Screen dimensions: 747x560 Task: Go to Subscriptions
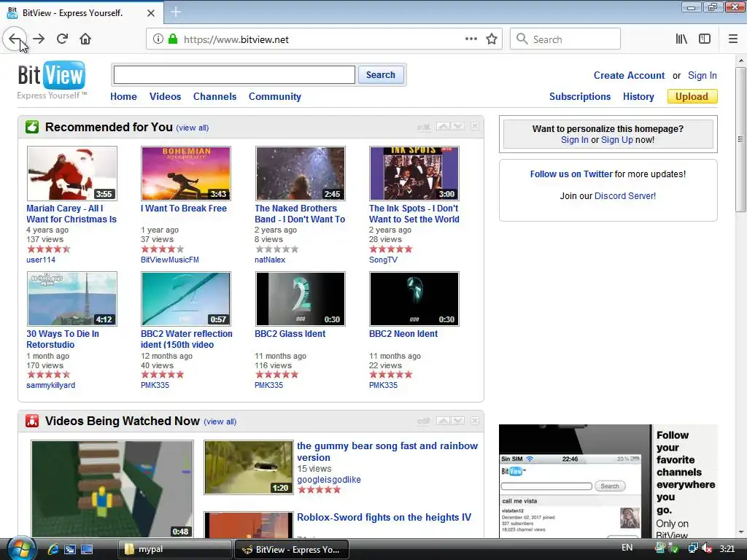[580, 96]
